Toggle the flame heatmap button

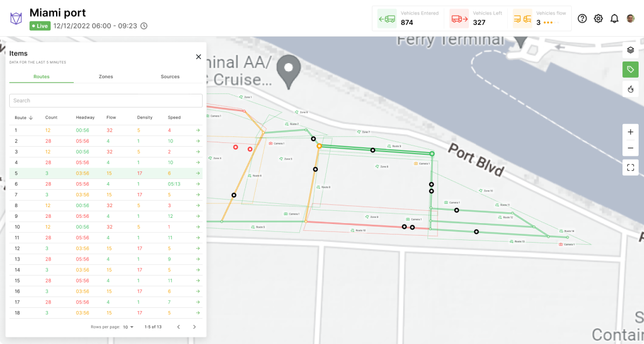coord(631,89)
